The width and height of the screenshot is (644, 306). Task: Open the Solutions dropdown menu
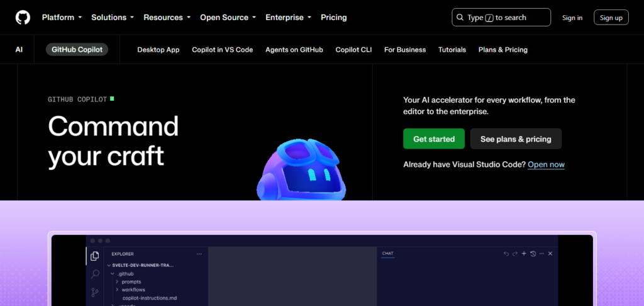pyautogui.click(x=113, y=17)
